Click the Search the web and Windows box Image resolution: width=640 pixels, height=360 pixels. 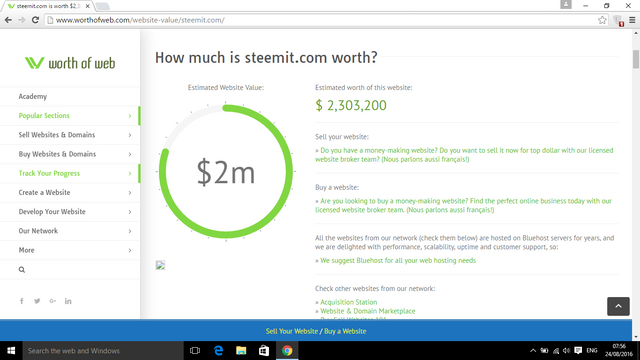103,351
